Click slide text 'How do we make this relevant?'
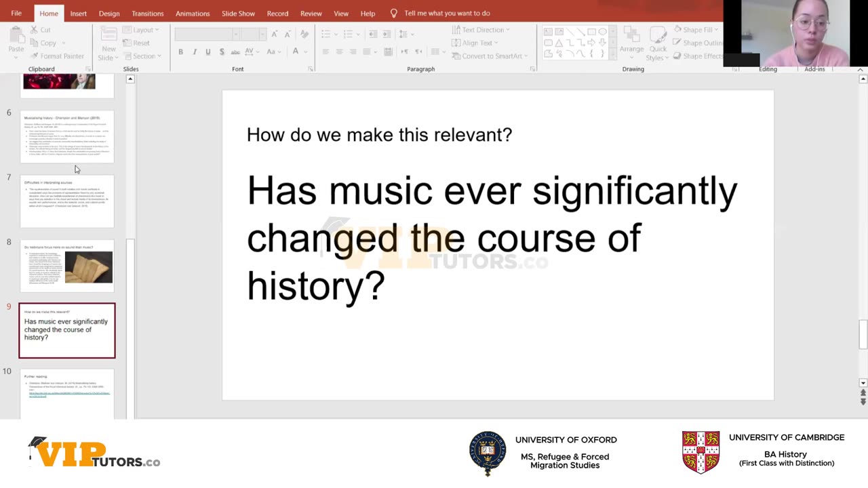The height and width of the screenshot is (488, 868). pyautogui.click(x=379, y=135)
